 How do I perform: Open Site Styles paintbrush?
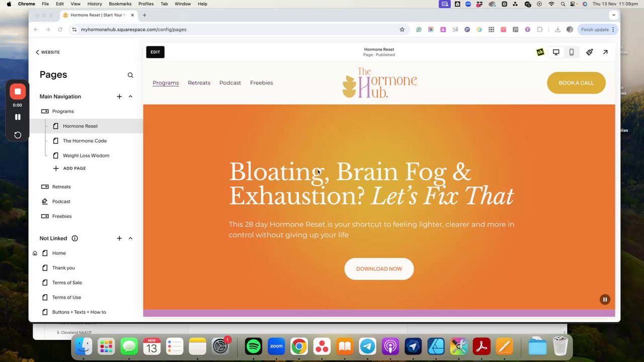point(590,52)
